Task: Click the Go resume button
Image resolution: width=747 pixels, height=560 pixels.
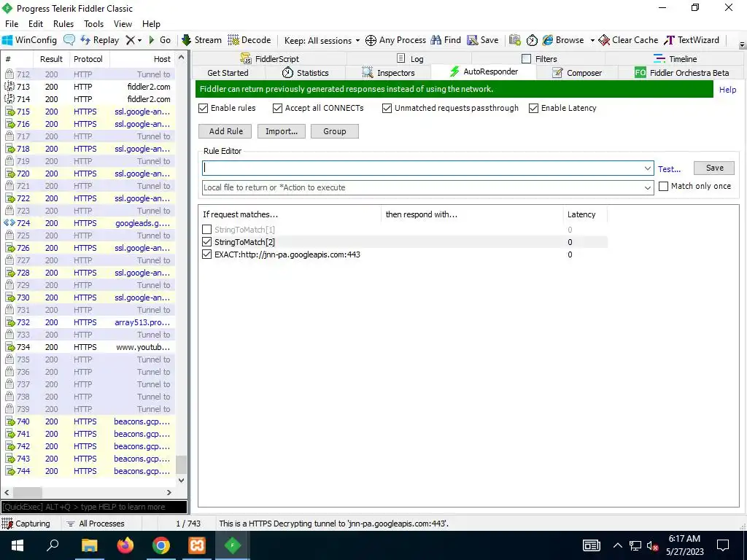Action: [x=160, y=40]
